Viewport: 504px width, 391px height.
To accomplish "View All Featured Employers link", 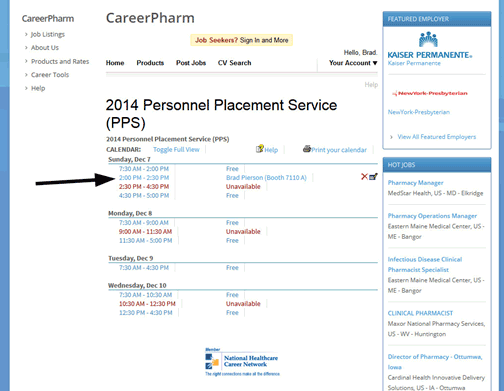I will click(437, 137).
